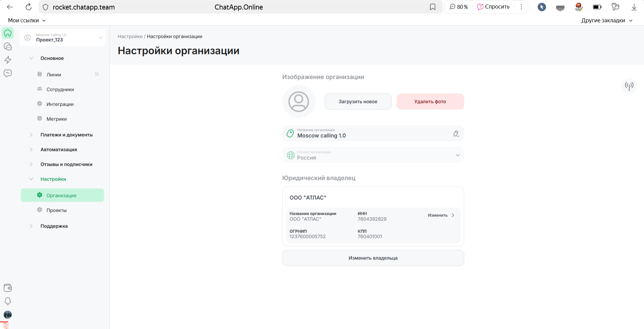The image size is (644, 329).
Task: Click the lightning bolt icon in sidebar
Action: pyautogui.click(x=8, y=60)
